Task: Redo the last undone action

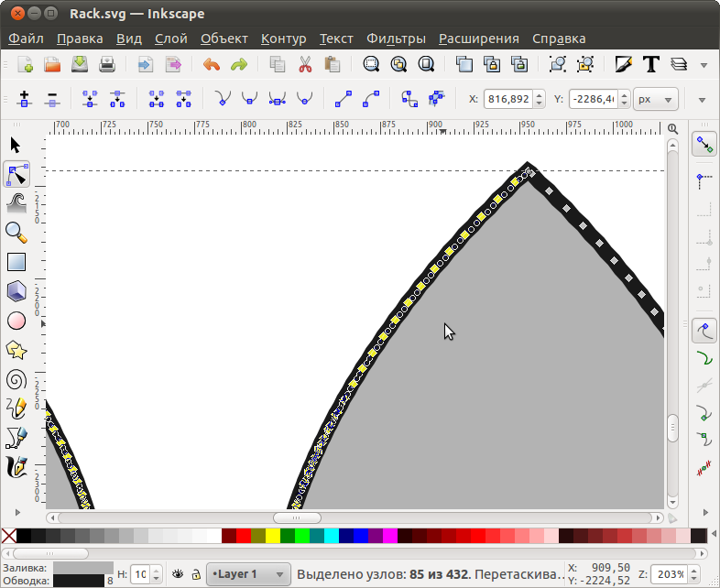Action: pos(239,64)
